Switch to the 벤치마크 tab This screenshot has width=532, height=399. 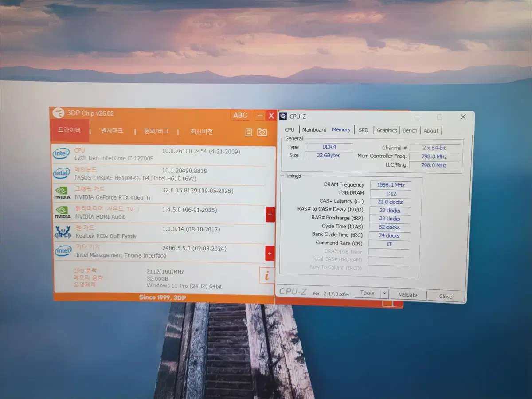112,131
